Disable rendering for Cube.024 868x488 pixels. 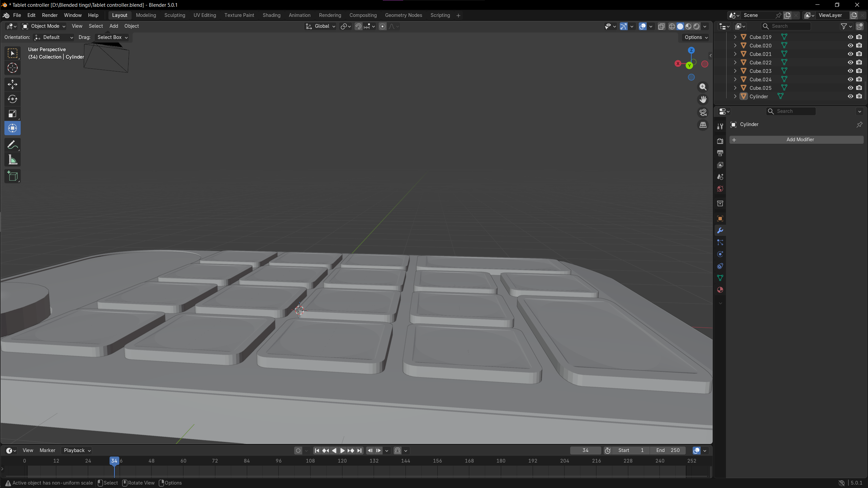pos(859,79)
